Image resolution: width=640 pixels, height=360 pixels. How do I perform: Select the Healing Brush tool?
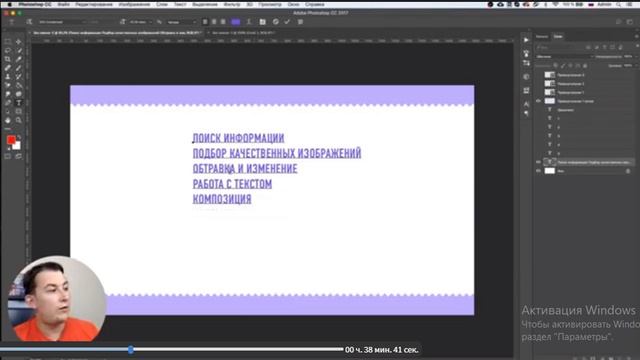[x=8, y=68]
